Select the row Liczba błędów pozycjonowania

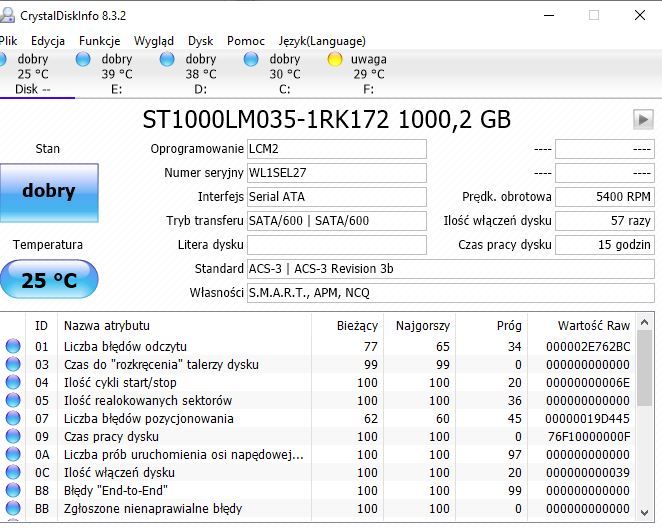click(x=318, y=419)
